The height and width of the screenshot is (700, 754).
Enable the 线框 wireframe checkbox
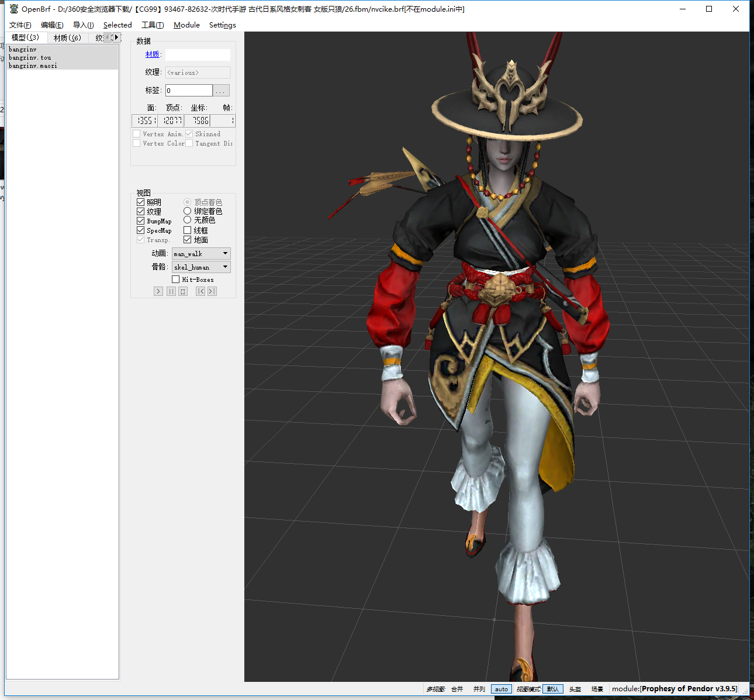[x=187, y=230]
